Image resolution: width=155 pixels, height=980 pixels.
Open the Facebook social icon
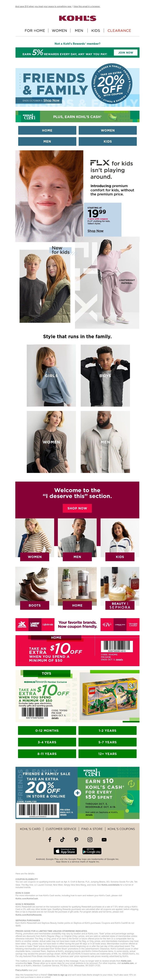[x=50, y=840]
